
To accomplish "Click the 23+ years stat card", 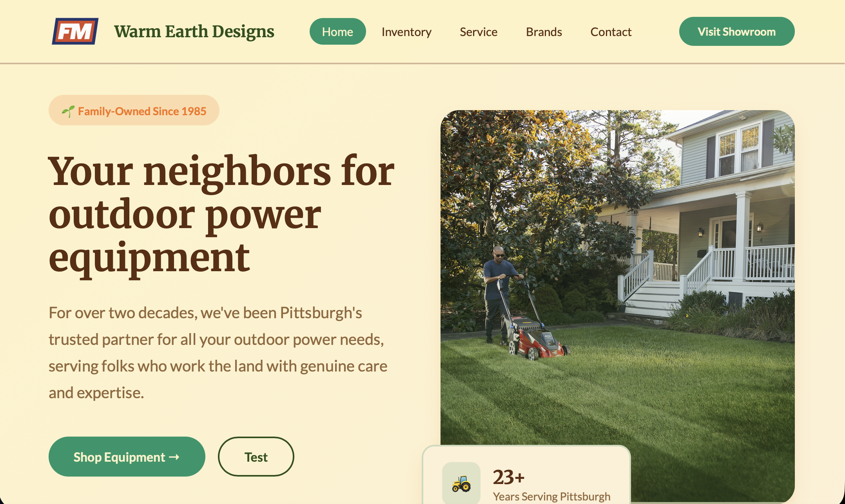I will coord(526,475).
